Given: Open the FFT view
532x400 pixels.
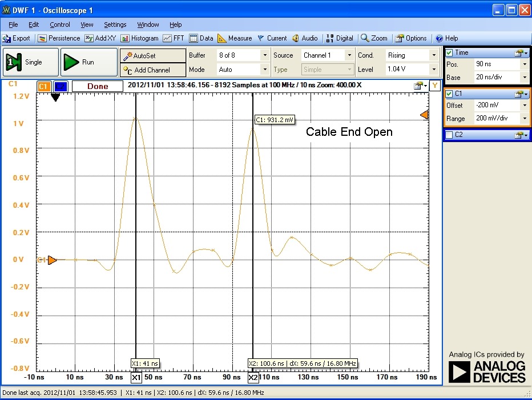Looking at the screenshot, I should point(174,38).
